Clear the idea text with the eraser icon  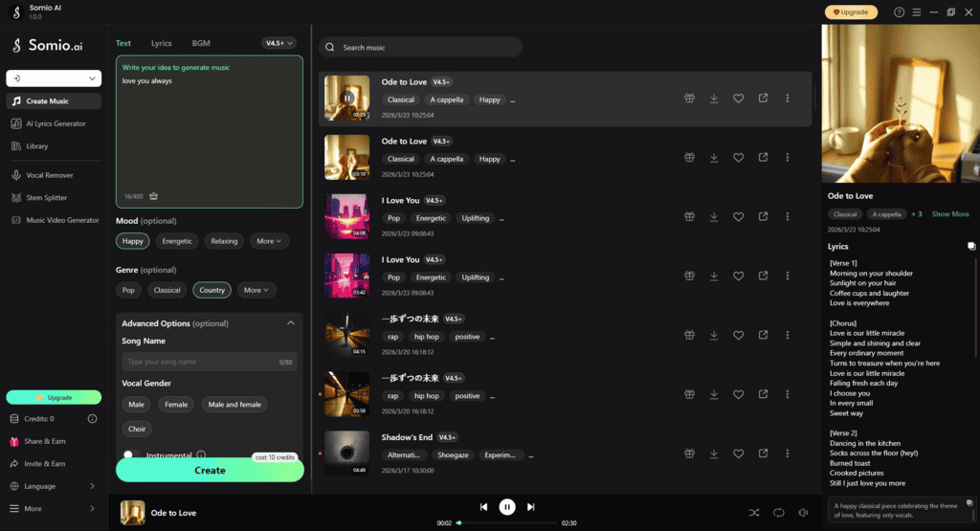pyautogui.click(x=153, y=196)
